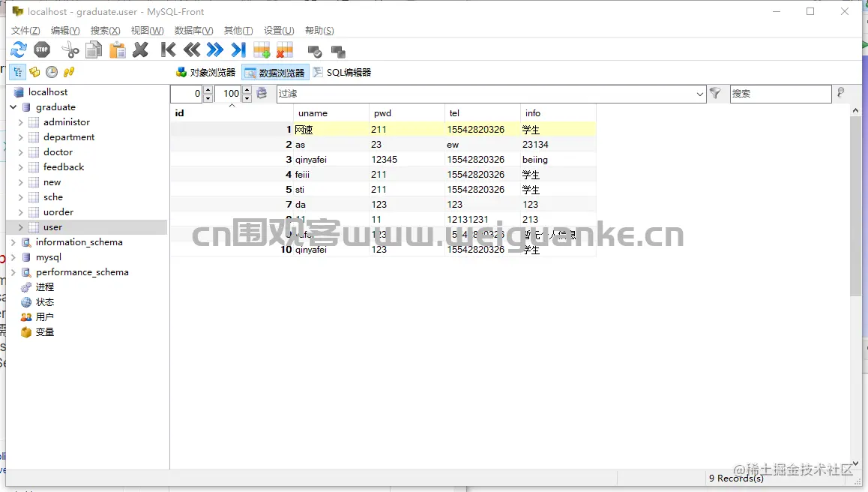The height and width of the screenshot is (492, 868).
Task: Click the Delete record icon
Action: (285, 50)
